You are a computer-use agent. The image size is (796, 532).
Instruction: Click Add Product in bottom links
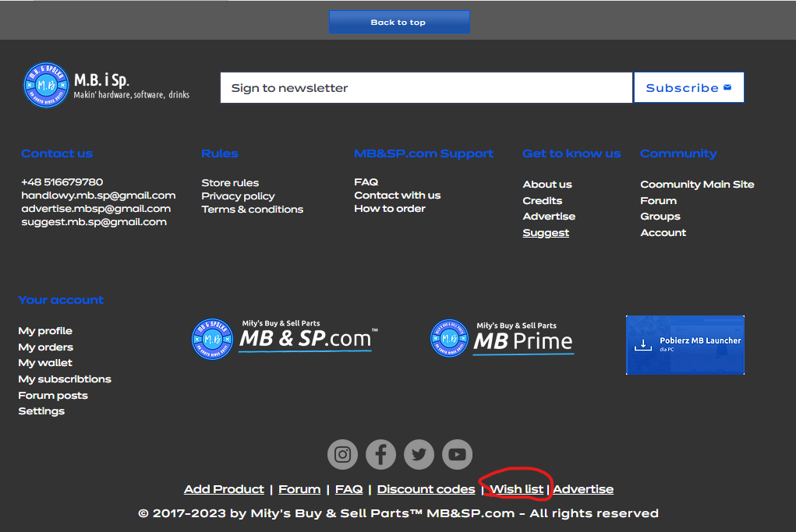224,489
